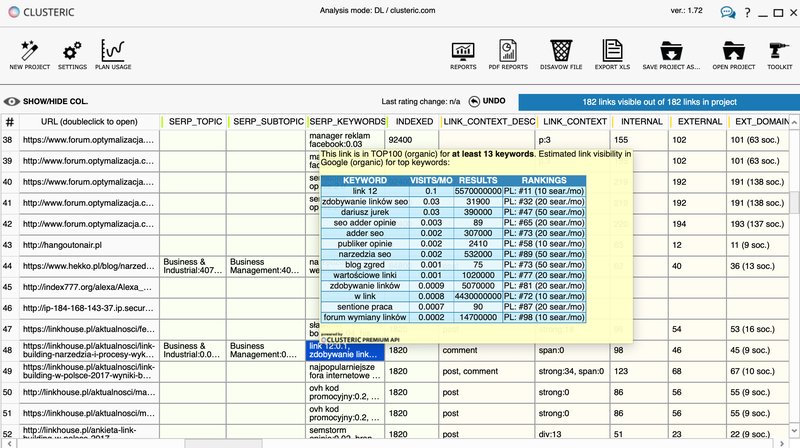Click the LINK_CONTEXT_DESC column header
Viewport: 800px width, 448px height.
point(489,121)
